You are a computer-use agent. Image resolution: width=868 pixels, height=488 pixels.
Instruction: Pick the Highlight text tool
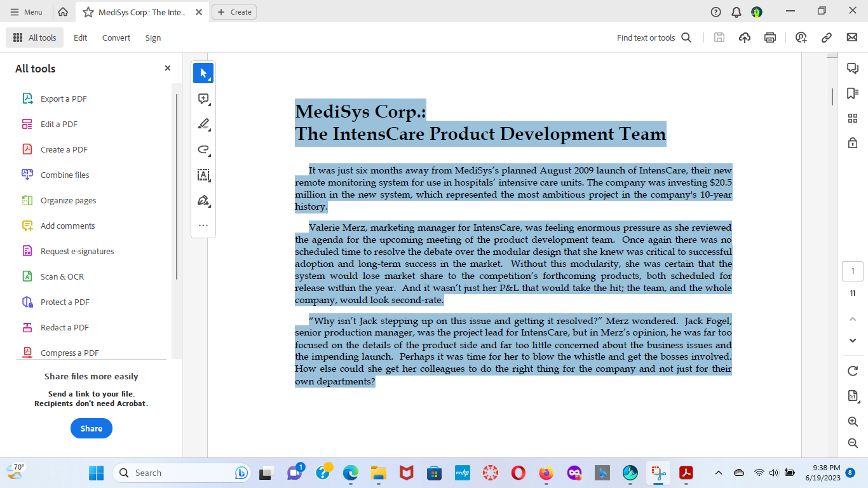[203, 125]
